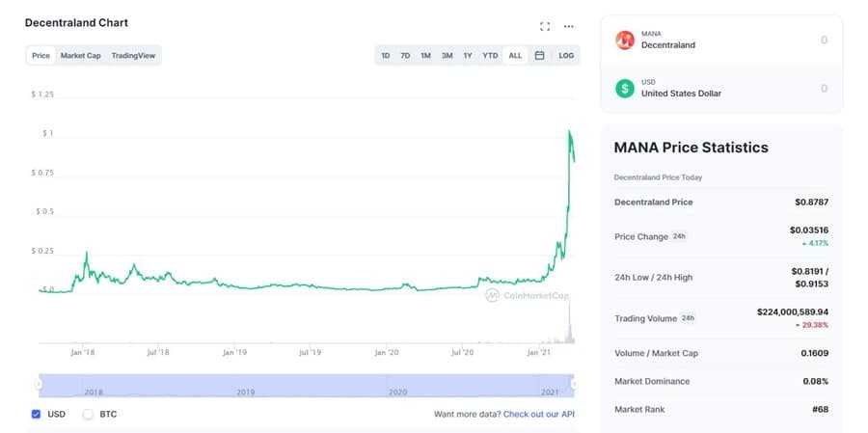Click the MANA Decentraland logo icon
Screen dimensions: 868x433
tap(626, 40)
